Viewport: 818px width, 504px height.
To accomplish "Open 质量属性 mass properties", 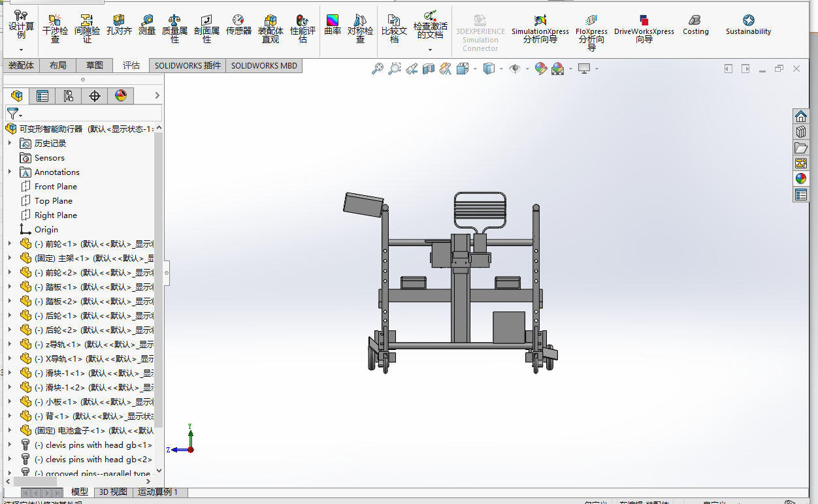I will click(174, 29).
